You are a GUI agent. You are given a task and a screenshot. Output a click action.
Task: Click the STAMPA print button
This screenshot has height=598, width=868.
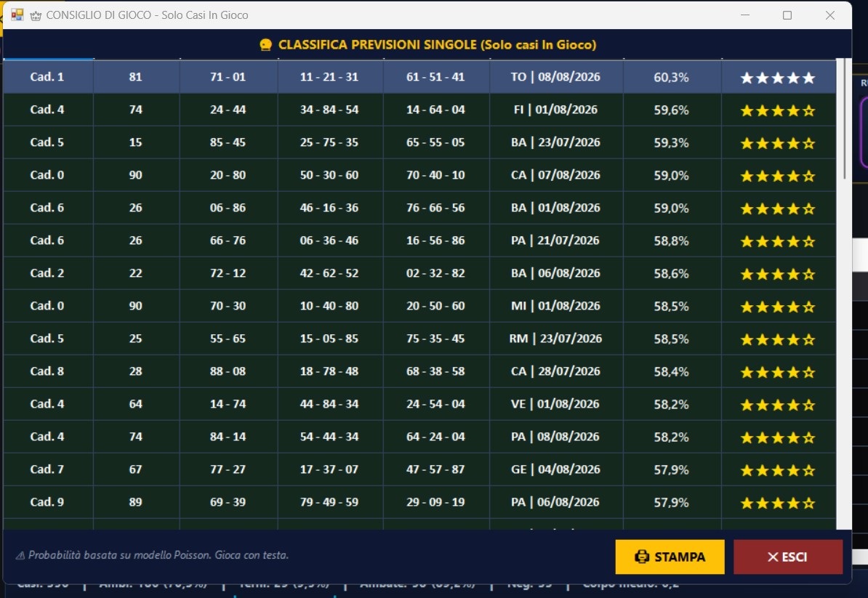(670, 557)
